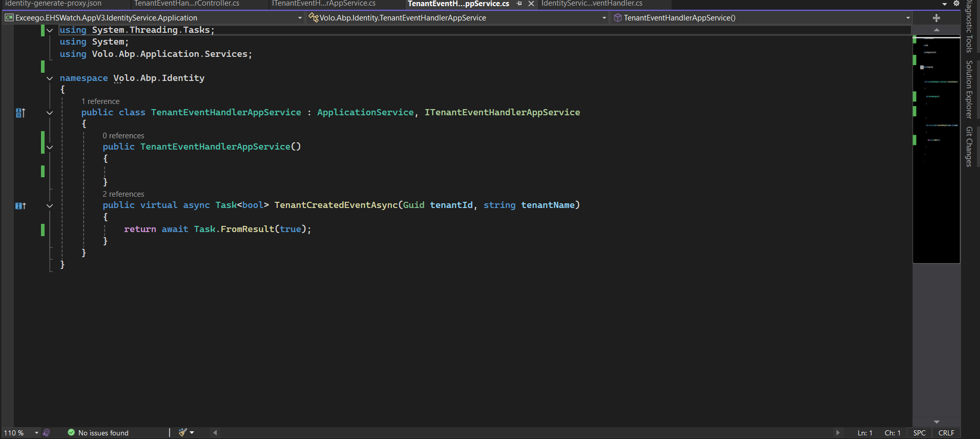The height and width of the screenshot is (439, 980).
Task: Click the vertical scrollbar code map
Action: [x=936, y=149]
